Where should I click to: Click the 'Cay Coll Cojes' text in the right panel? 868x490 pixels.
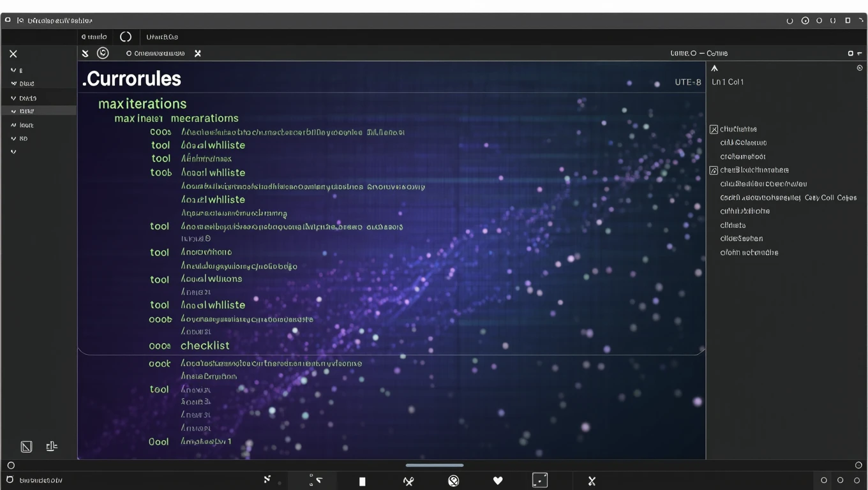tap(830, 198)
